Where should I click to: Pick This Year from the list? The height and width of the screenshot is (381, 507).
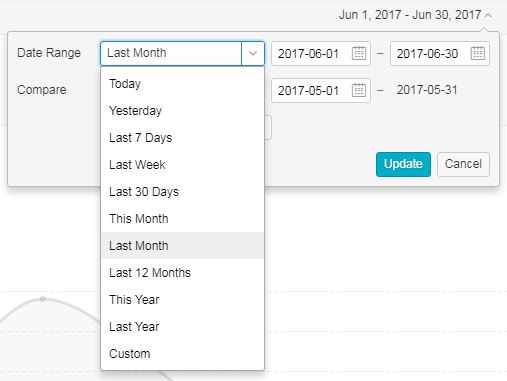(x=182, y=300)
